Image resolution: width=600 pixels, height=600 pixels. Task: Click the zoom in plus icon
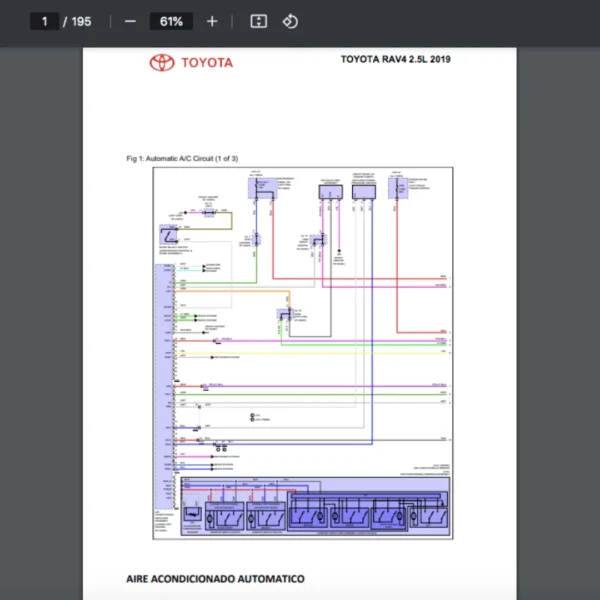(x=212, y=21)
